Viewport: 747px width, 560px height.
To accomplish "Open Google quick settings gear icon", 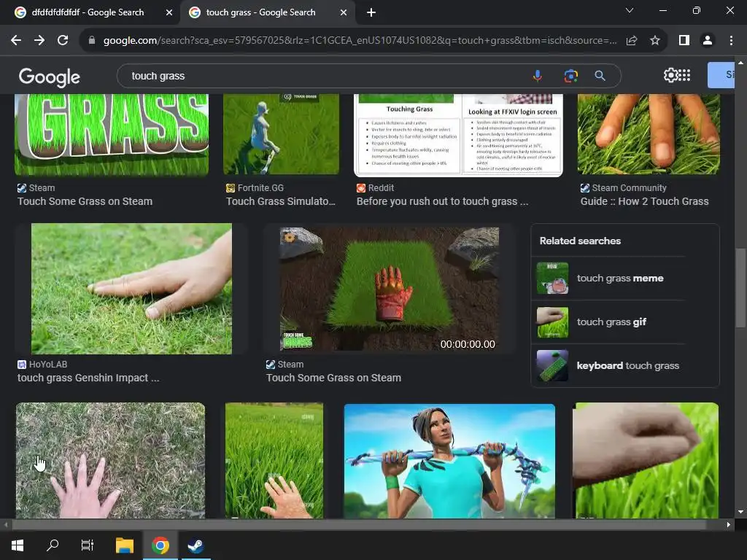I will click(x=670, y=75).
